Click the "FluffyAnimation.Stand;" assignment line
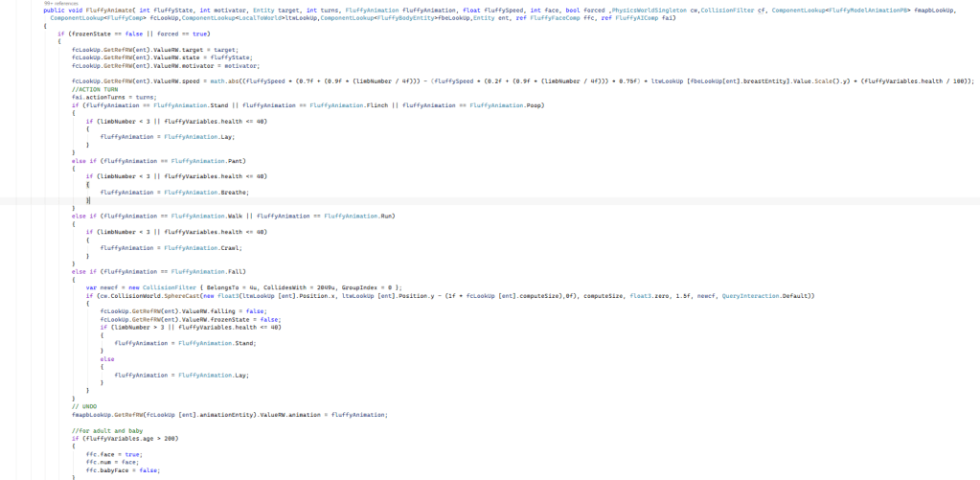 point(186,343)
